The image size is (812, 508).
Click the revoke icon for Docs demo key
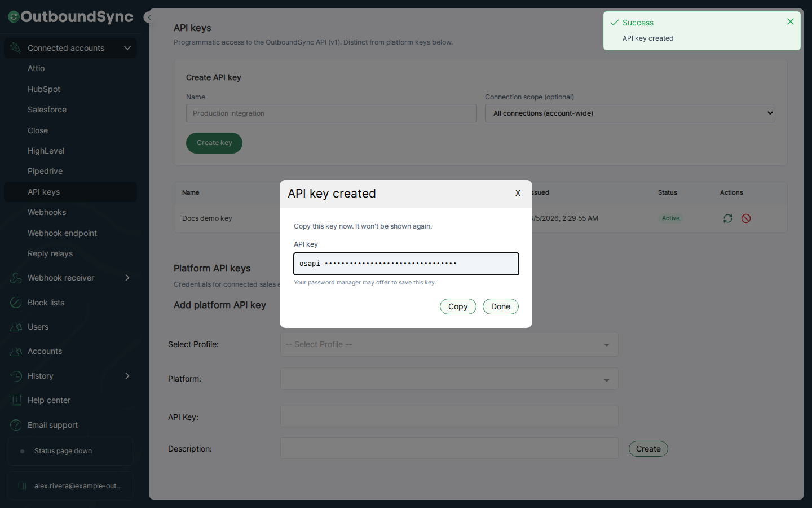(x=746, y=218)
